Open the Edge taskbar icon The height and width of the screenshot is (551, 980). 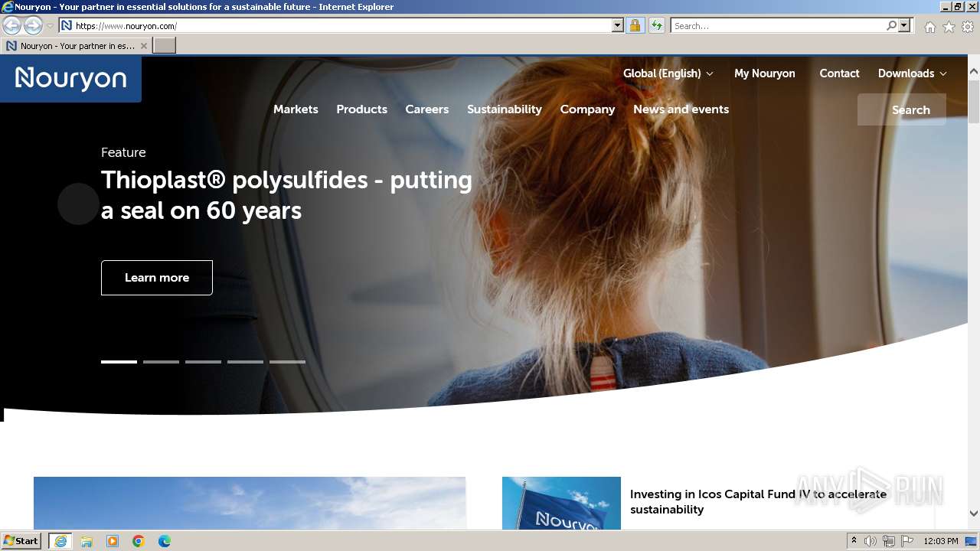click(x=165, y=541)
